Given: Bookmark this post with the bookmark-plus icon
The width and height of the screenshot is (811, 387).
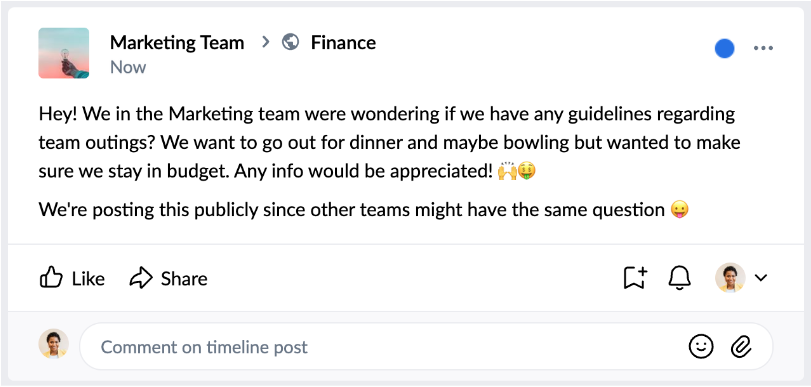Looking at the screenshot, I should (x=635, y=278).
